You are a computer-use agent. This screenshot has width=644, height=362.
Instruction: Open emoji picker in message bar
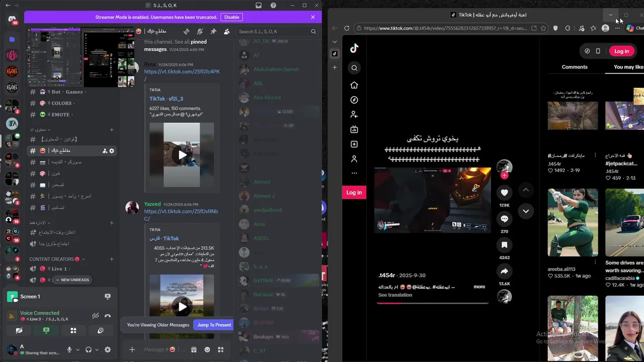(207, 349)
